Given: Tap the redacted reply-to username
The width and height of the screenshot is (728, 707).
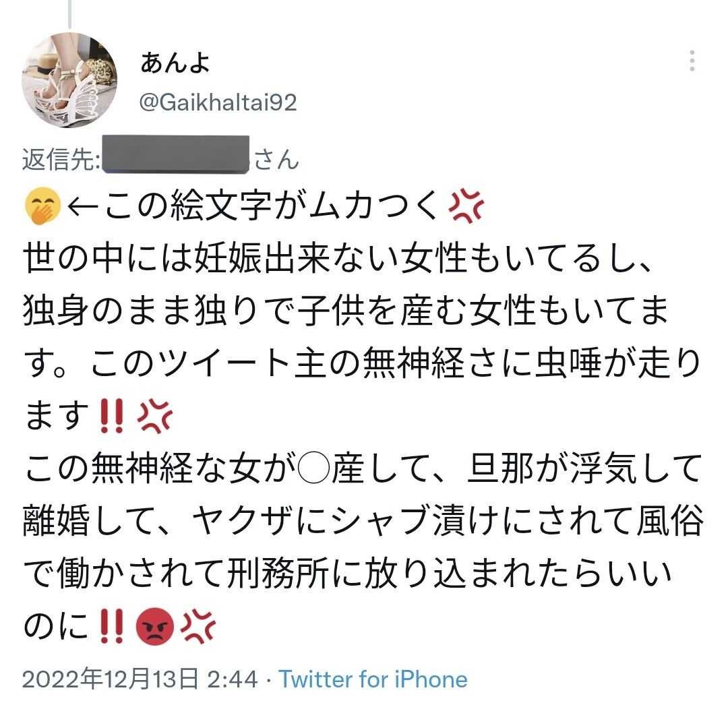Looking at the screenshot, I should tap(175, 154).
